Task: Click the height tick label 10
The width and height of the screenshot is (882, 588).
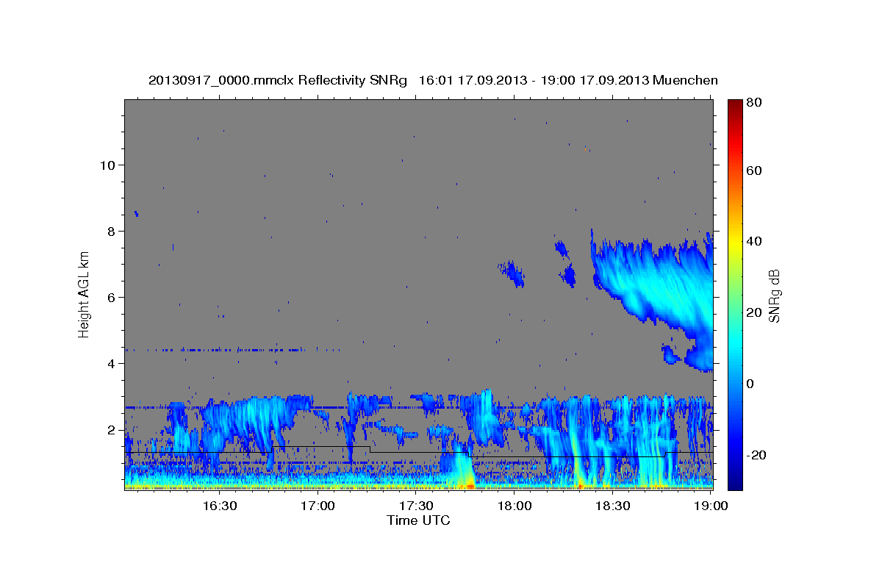Action: coord(107,165)
